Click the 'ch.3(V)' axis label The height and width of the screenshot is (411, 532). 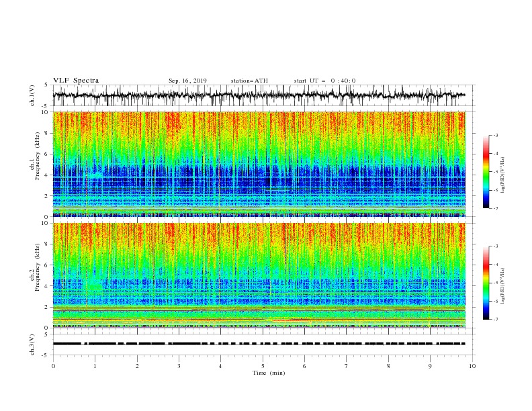(x=32, y=345)
